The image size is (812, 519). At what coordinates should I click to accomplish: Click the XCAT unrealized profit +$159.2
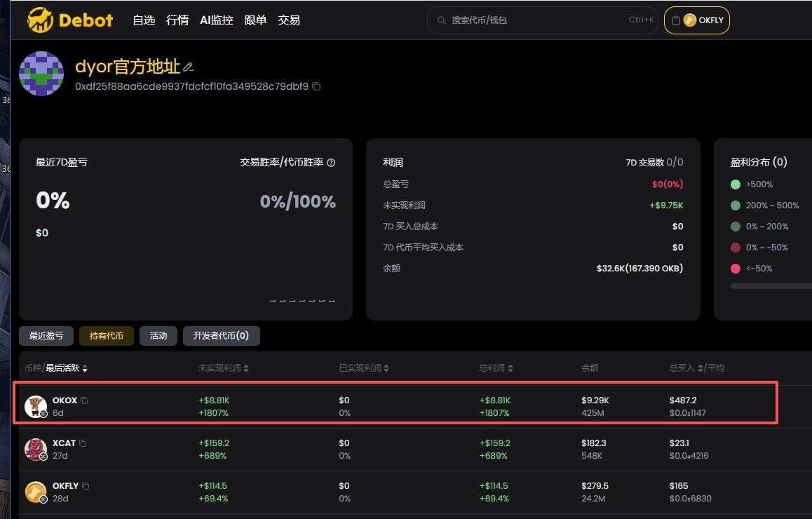pos(214,443)
